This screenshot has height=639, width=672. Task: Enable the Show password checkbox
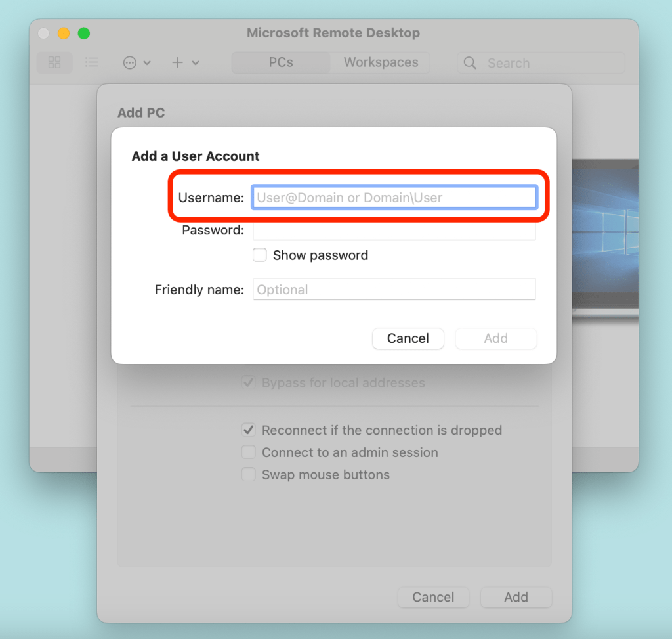[260, 255]
